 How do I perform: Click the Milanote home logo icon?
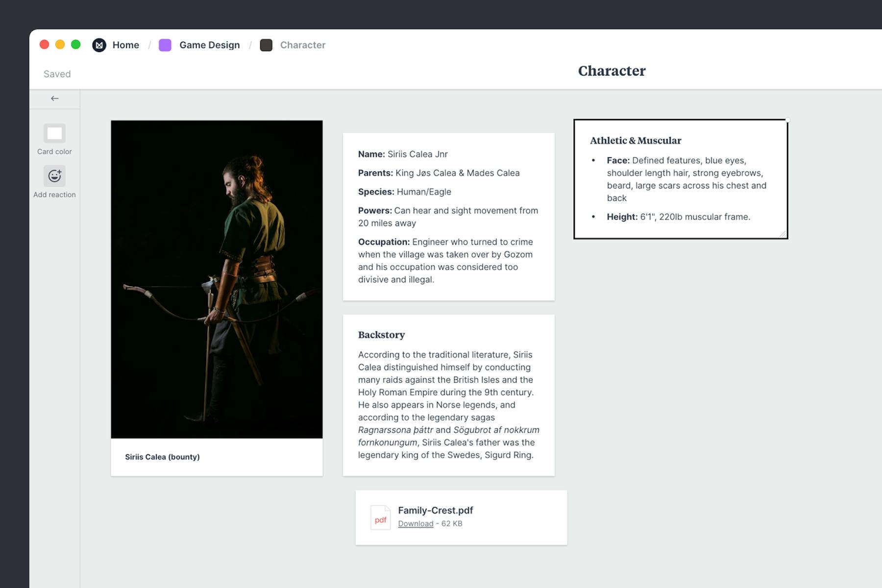99,45
